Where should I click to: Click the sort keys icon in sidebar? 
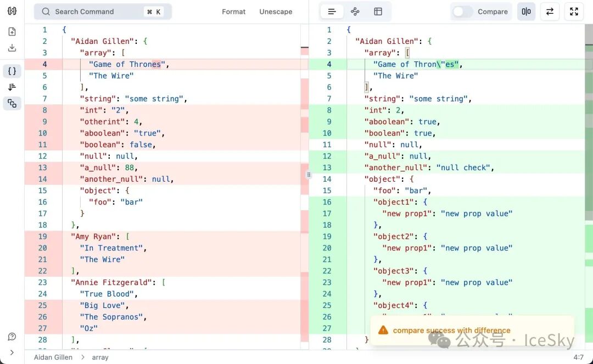point(12,87)
